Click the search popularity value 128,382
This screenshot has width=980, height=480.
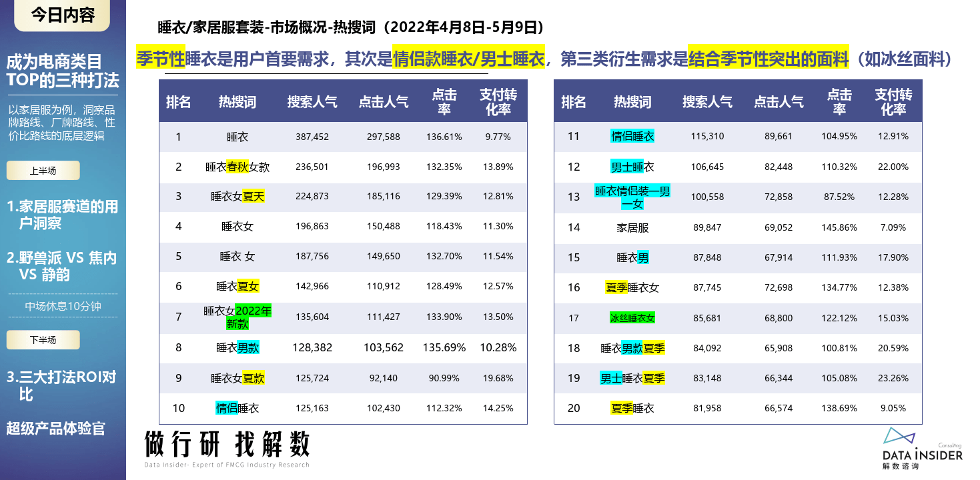[x=312, y=347]
